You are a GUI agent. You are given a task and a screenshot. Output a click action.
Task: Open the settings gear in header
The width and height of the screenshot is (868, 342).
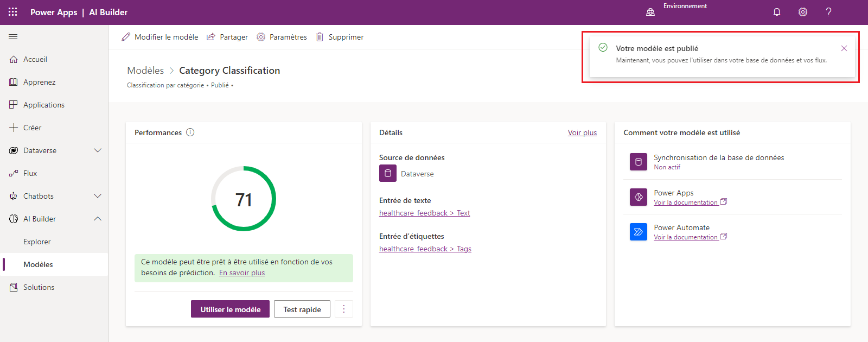[x=803, y=12]
